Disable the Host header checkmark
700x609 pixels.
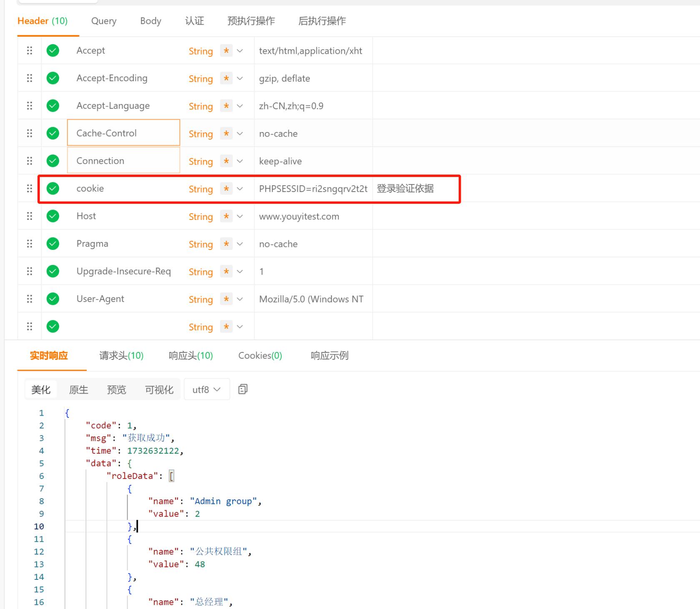click(x=53, y=216)
